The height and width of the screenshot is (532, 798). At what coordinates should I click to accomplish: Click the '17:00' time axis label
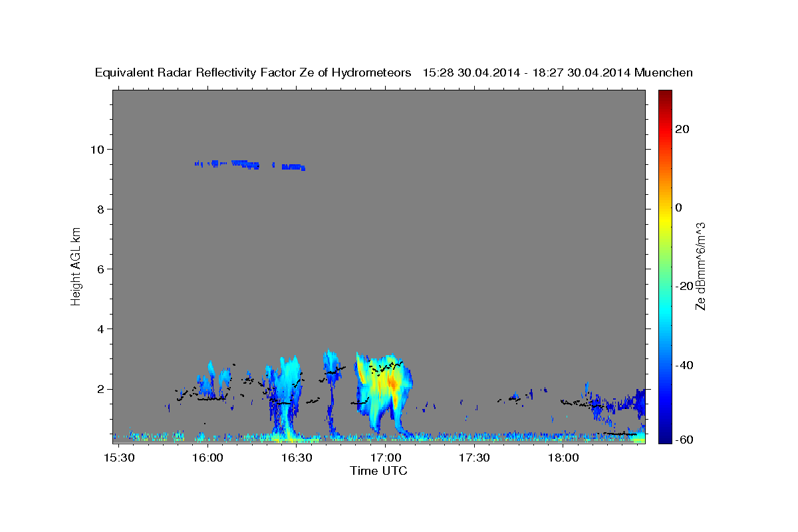click(386, 458)
